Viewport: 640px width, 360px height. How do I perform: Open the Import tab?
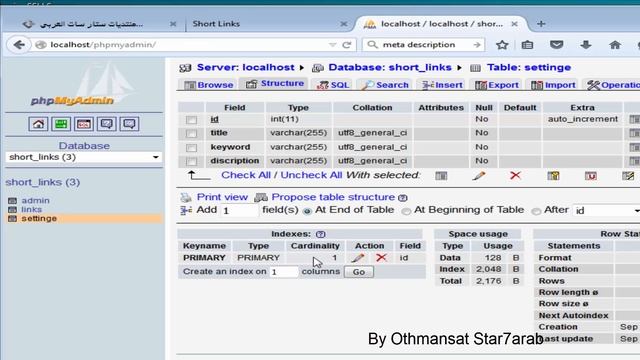(553, 85)
